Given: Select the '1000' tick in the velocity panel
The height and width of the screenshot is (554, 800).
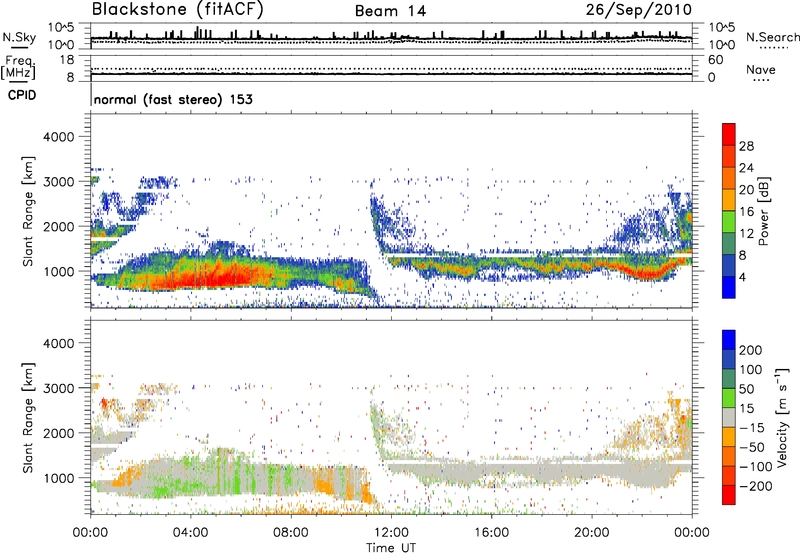Looking at the screenshot, I should (58, 478).
